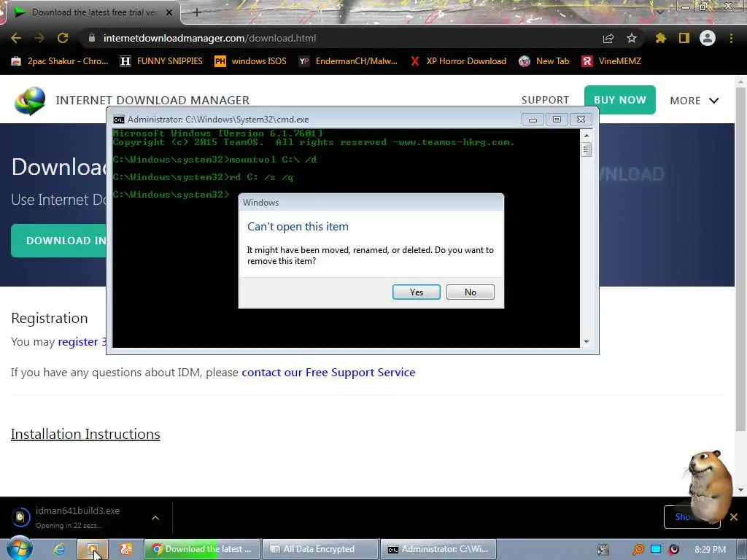The height and width of the screenshot is (560, 747).
Task: Open the windows ISOS bookmark
Action: pos(251,61)
